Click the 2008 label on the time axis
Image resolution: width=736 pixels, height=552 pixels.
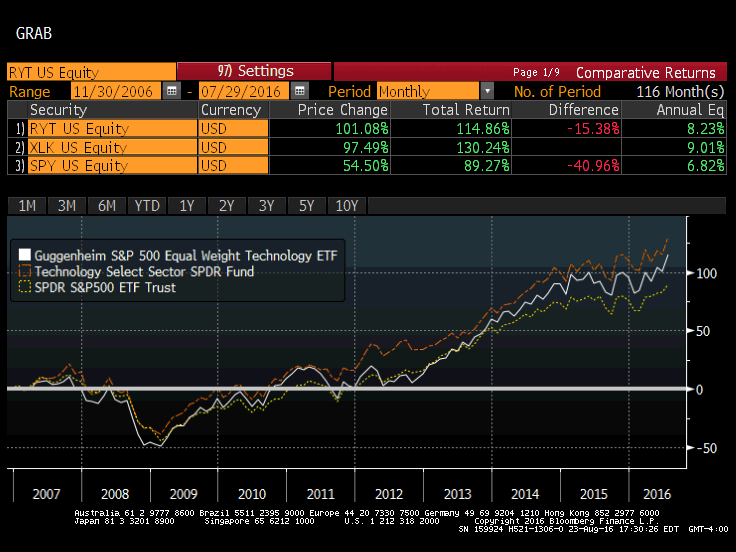pos(115,494)
